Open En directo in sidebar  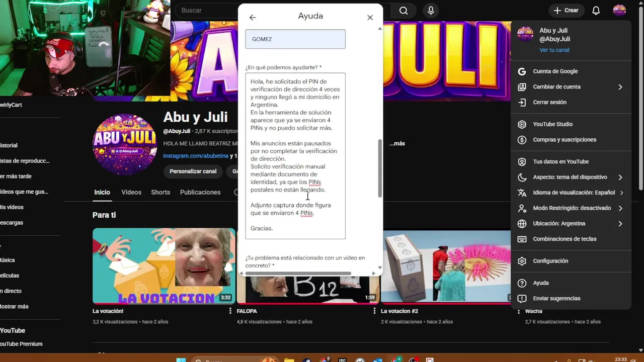[x=11, y=291]
